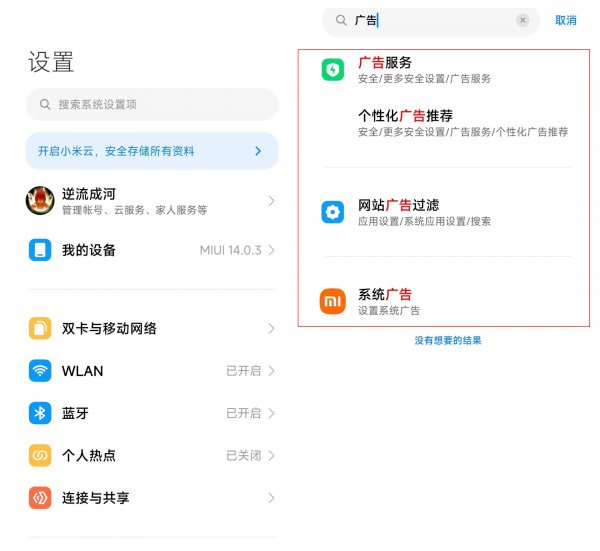Click the orange Mi logo icon for 系统广告

pyautogui.click(x=333, y=301)
